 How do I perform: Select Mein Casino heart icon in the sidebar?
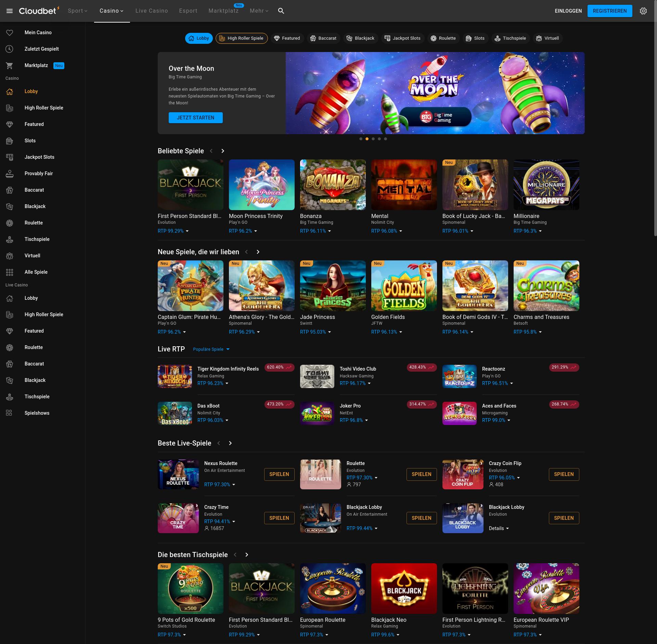(x=9, y=33)
